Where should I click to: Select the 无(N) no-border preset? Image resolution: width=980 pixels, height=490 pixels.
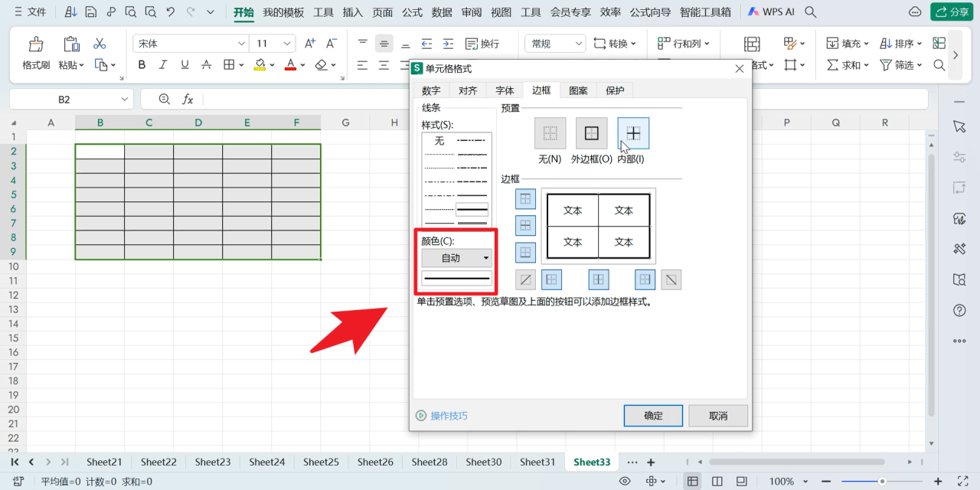(x=550, y=133)
